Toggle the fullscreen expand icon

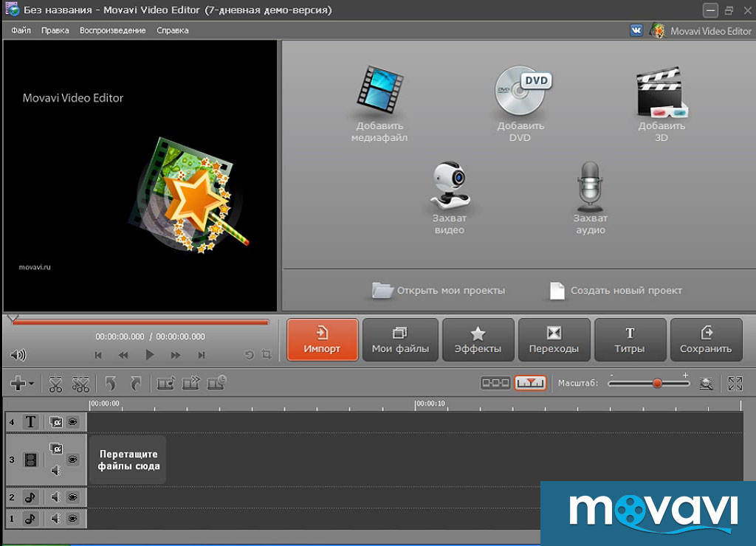[x=735, y=384]
